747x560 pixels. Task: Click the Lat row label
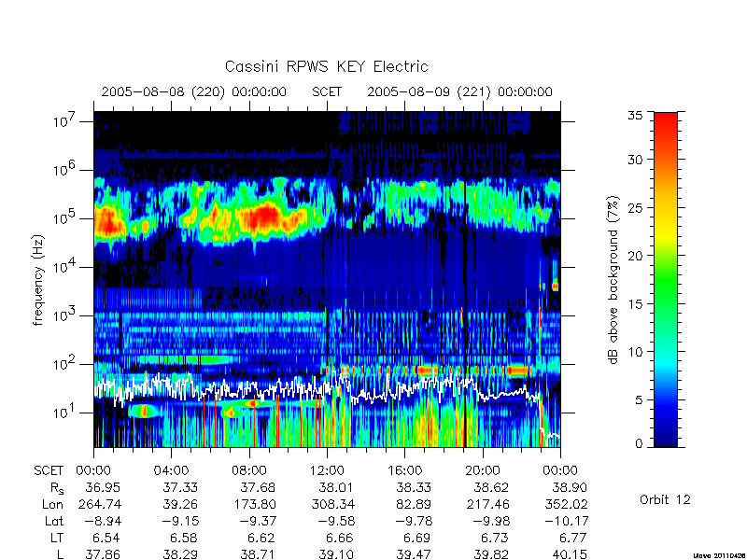click(x=54, y=521)
